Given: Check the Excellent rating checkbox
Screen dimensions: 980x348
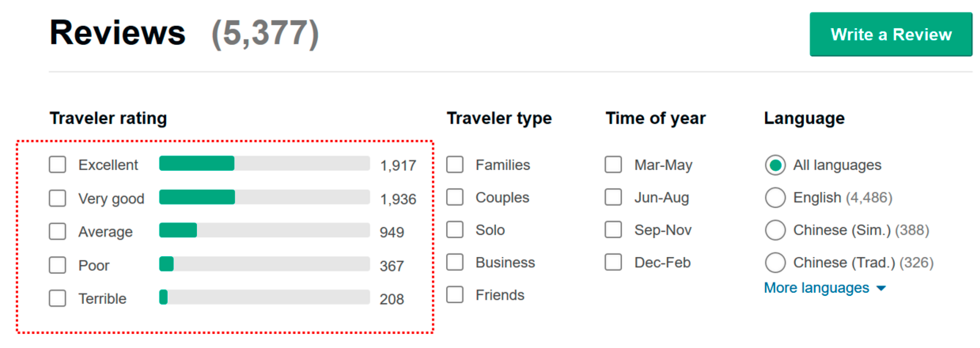Looking at the screenshot, I should (57, 164).
